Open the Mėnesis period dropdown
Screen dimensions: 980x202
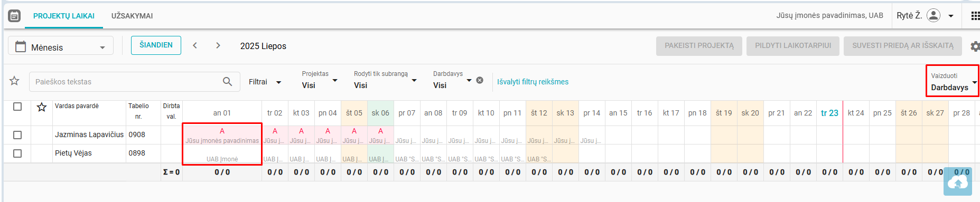(x=61, y=46)
